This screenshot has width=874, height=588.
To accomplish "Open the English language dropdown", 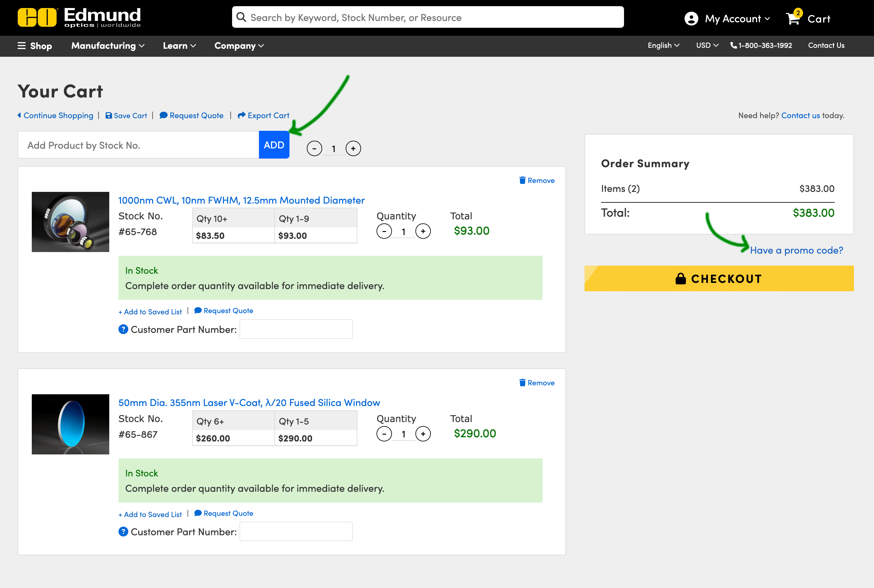I will (663, 45).
